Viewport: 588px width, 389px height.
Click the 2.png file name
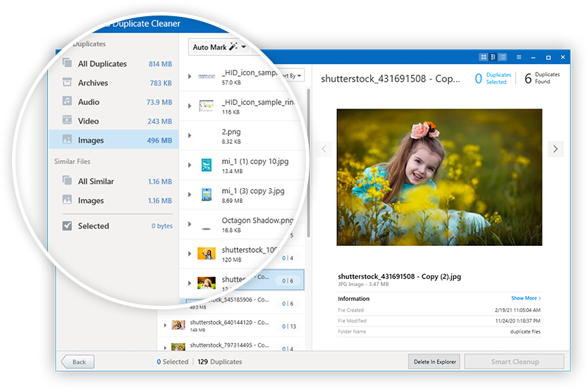point(231,132)
